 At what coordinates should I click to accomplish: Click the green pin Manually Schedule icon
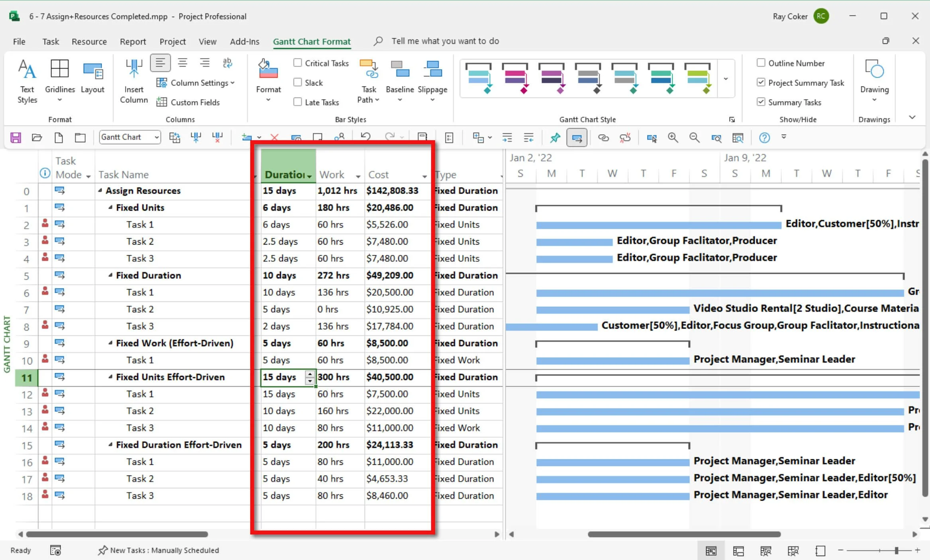point(555,138)
